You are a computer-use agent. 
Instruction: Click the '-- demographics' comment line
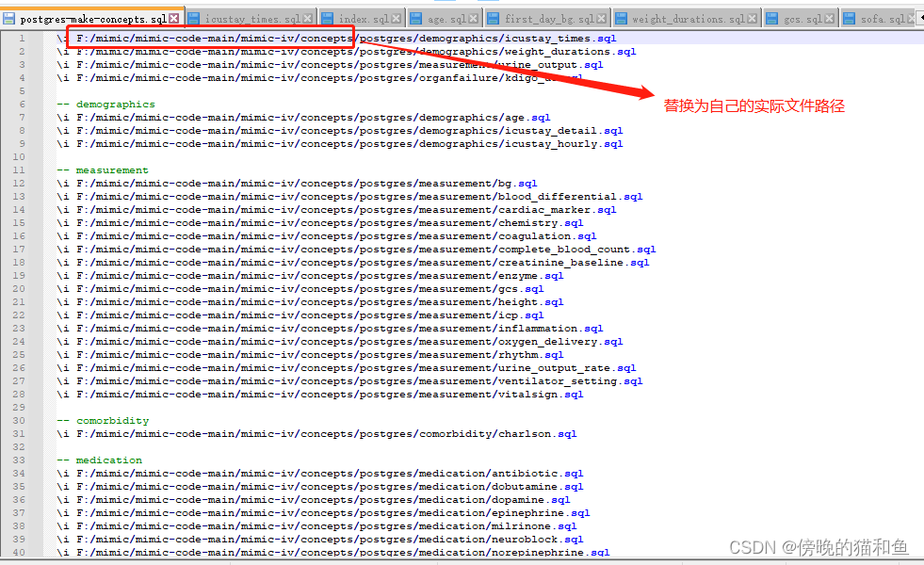106,105
